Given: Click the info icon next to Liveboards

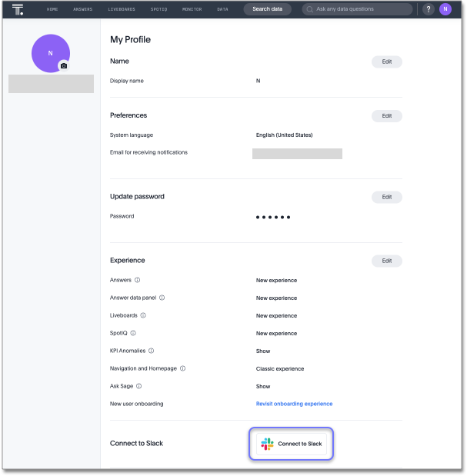Looking at the screenshot, I should pos(143,315).
